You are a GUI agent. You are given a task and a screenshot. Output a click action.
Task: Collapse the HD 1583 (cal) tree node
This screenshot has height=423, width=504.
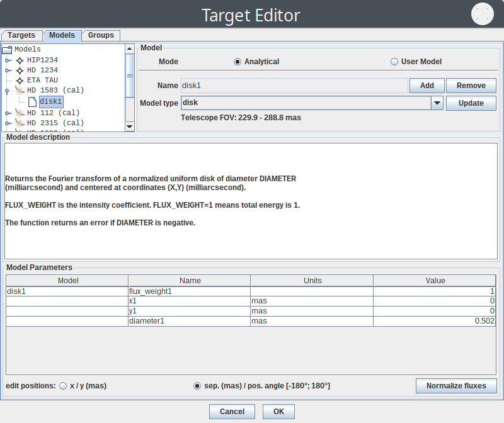(8, 91)
